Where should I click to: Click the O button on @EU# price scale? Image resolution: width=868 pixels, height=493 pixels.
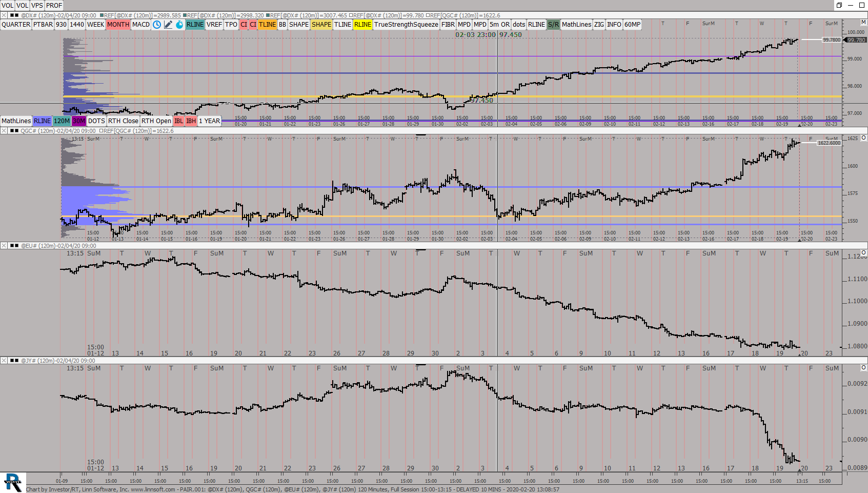pyautogui.click(x=863, y=252)
